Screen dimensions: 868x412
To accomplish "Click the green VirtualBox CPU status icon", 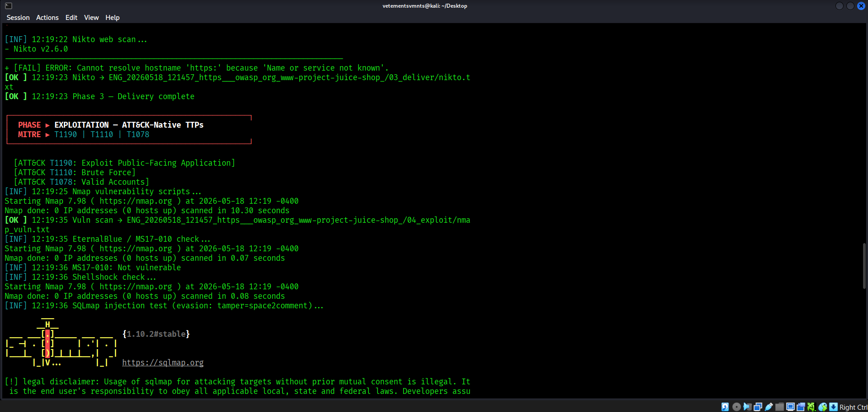I will point(811,407).
